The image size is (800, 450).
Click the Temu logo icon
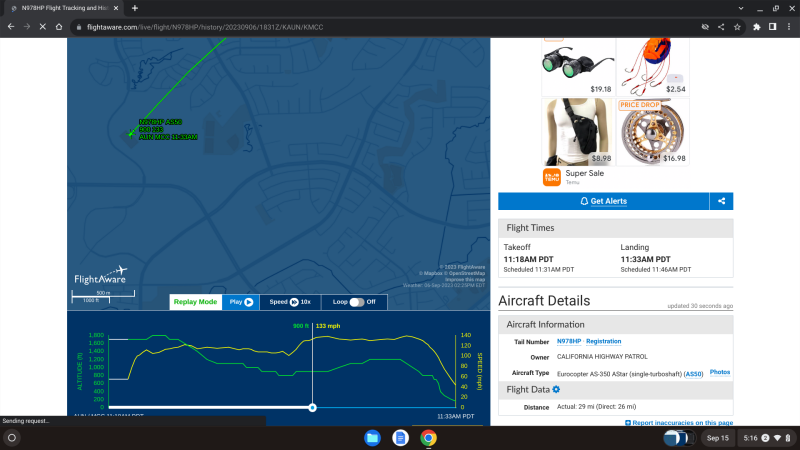click(552, 177)
